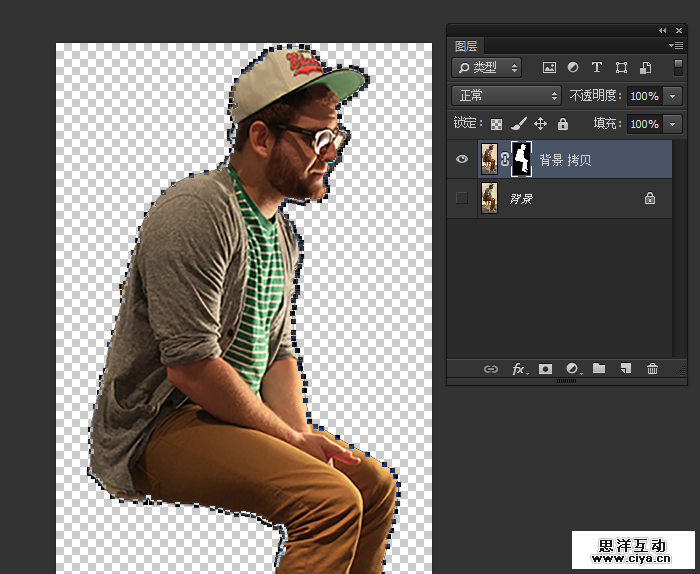Toggle lock transparent pixels icon

click(x=495, y=124)
